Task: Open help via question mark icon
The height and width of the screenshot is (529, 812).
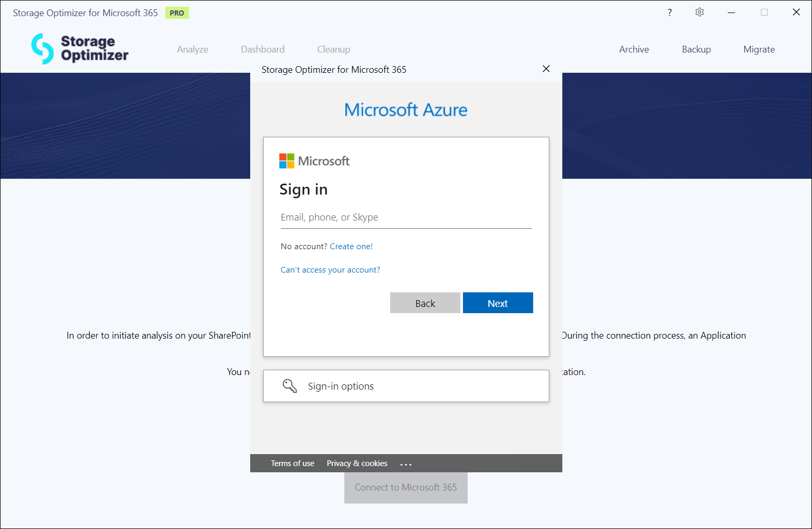Action: coord(669,12)
